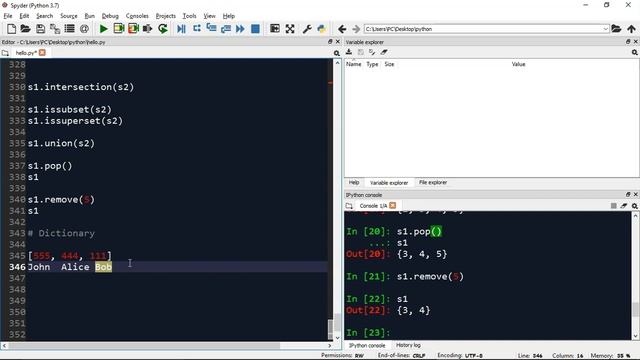The height and width of the screenshot is (360, 640).
Task: Open the Tools menu
Action: pos(189,16)
